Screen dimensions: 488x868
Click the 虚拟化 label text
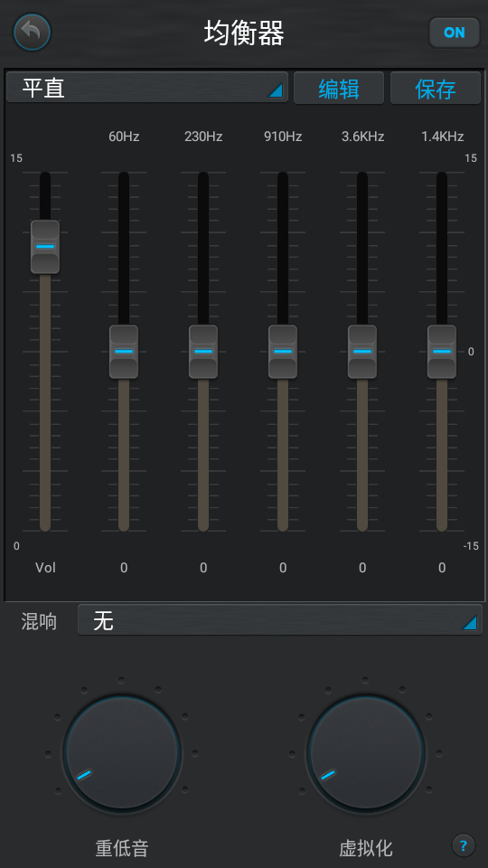point(366,847)
